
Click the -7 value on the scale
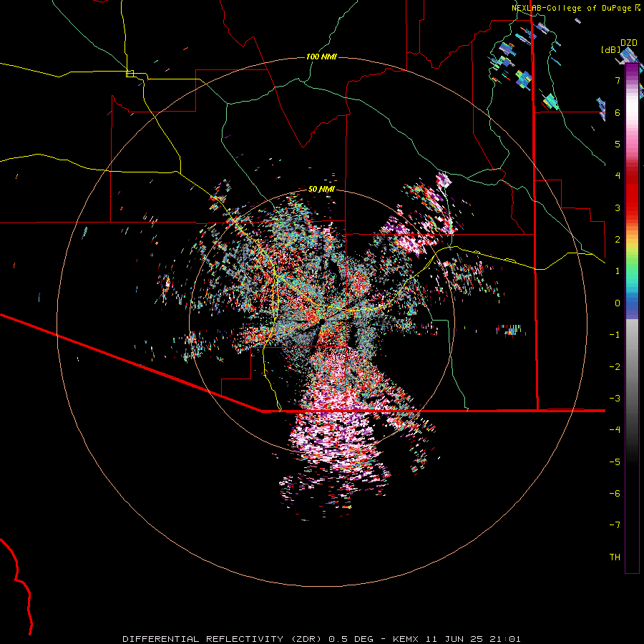click(615, 525)
